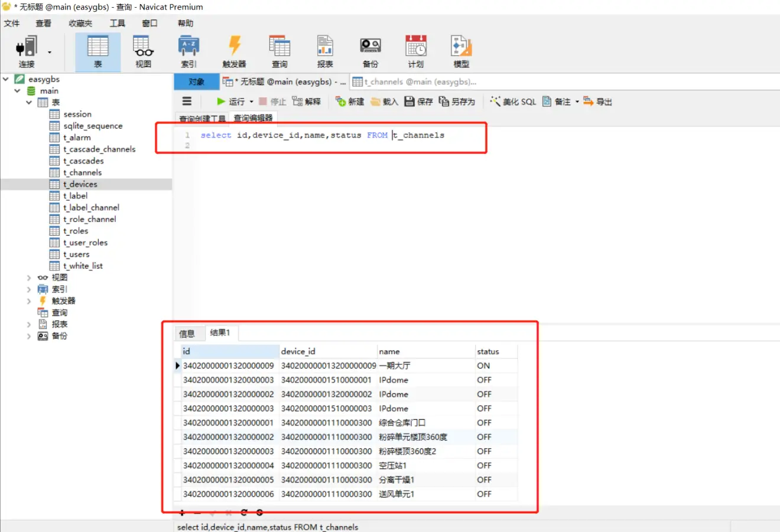
Task: Load a query file with 载入
Action: pyautogui.click(x=383, y=101)
